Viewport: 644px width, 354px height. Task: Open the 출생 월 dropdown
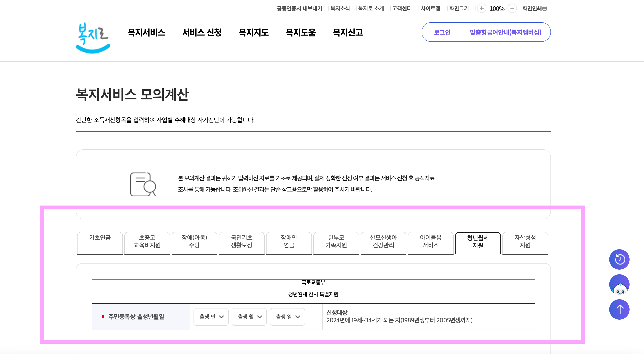tap(249, 317)
